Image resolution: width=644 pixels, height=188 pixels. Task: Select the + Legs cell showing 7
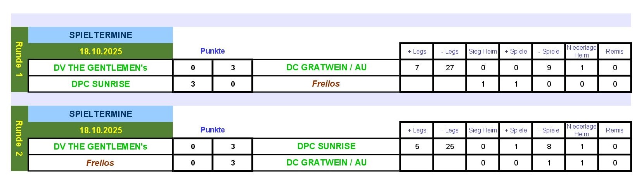(x=417, y=68)
